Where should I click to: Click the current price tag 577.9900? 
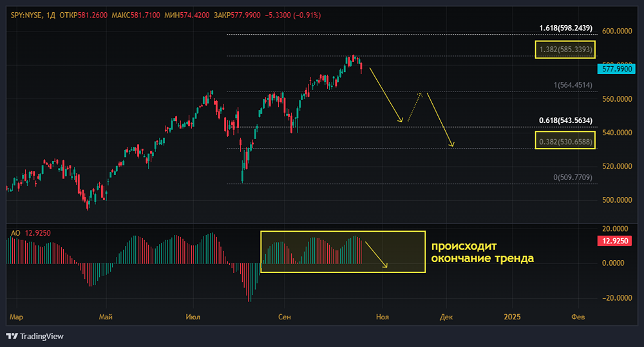coord(616,69)
